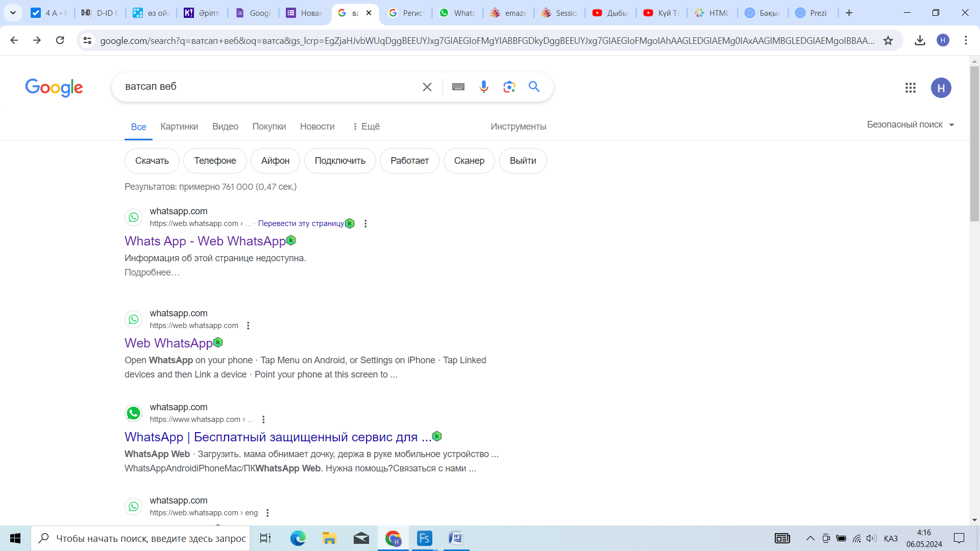Bookmark this page with star icon
The image size is (980, 551).
tap(888, 40)
